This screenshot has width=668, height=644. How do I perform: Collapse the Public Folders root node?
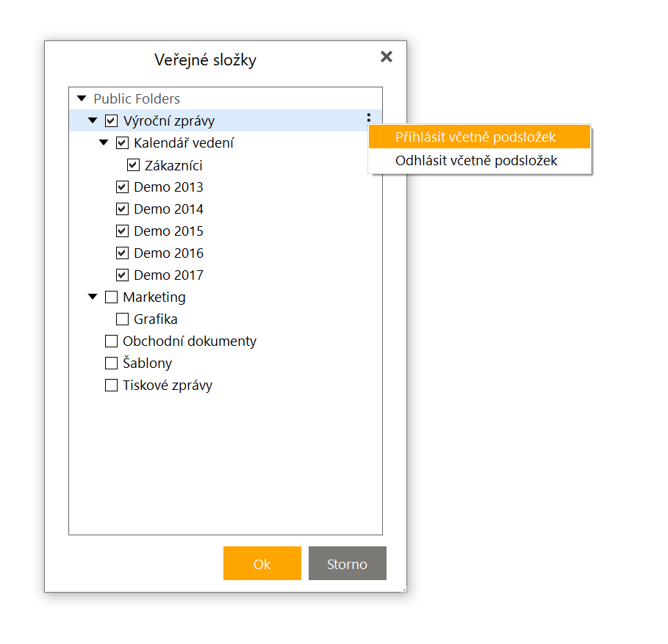pos(82,98)
